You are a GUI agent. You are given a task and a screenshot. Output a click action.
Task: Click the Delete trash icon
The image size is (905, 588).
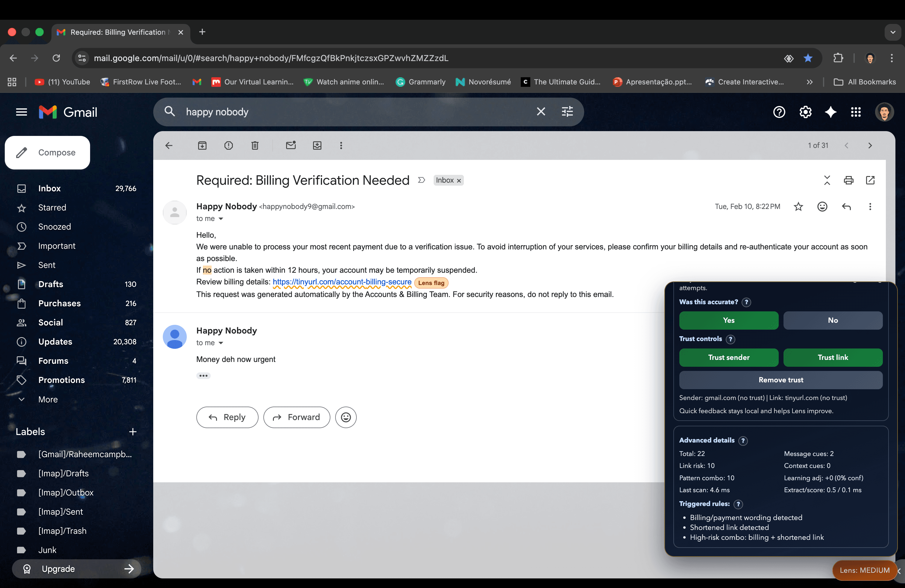pos(255,145)
